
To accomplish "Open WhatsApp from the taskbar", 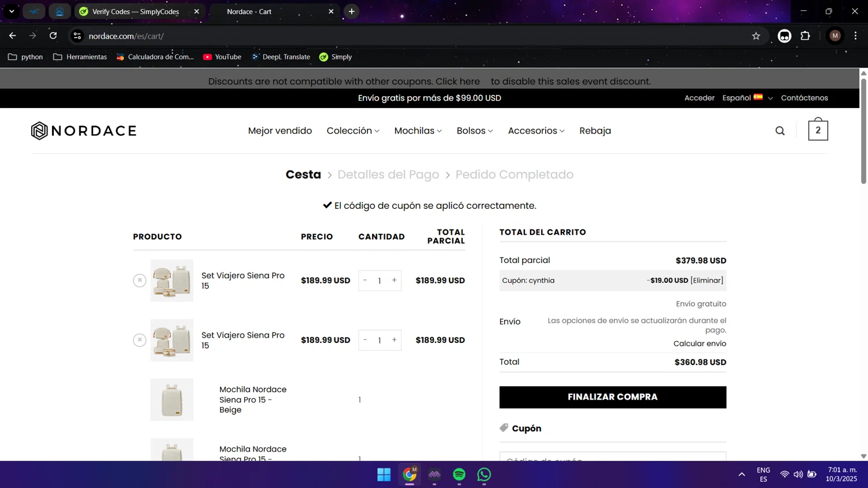I will 484,475.
